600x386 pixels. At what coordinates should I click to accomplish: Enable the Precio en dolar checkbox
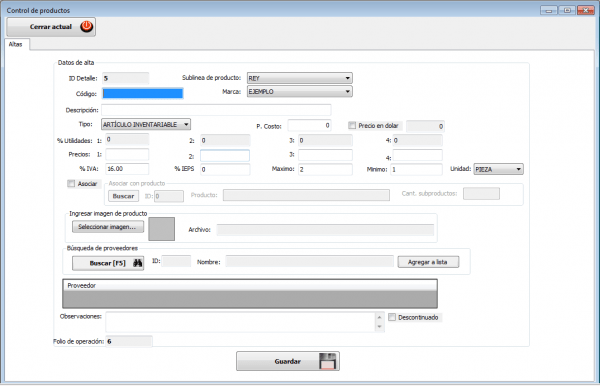(x=352, y=125)
